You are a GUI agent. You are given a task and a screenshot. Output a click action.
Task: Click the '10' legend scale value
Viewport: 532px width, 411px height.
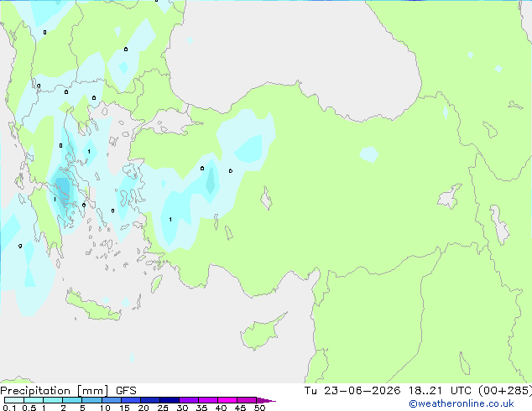[105, 408]
